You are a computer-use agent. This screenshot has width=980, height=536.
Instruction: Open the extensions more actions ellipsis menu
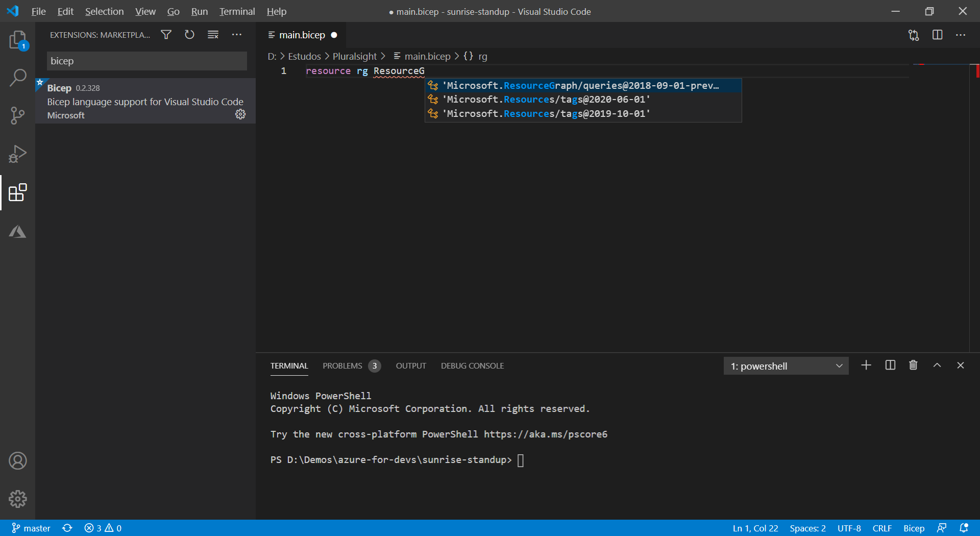[x=237, y=34]
